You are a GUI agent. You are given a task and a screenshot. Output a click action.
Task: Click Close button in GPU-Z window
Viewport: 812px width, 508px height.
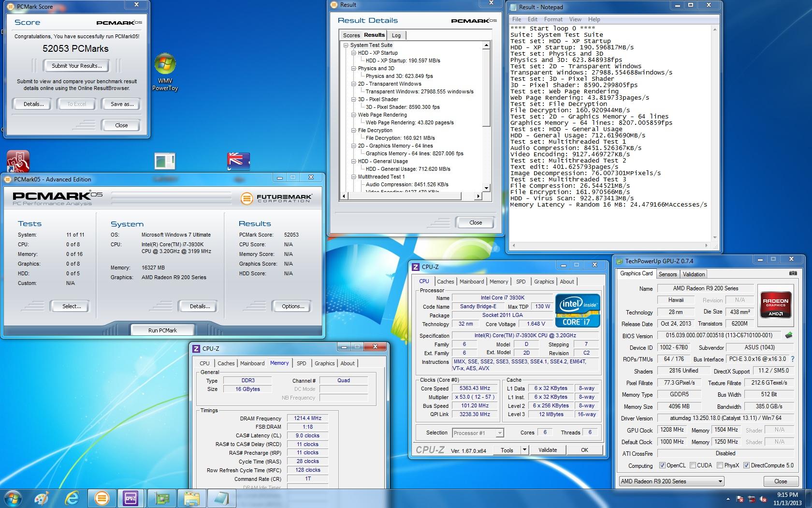[781, 481]
